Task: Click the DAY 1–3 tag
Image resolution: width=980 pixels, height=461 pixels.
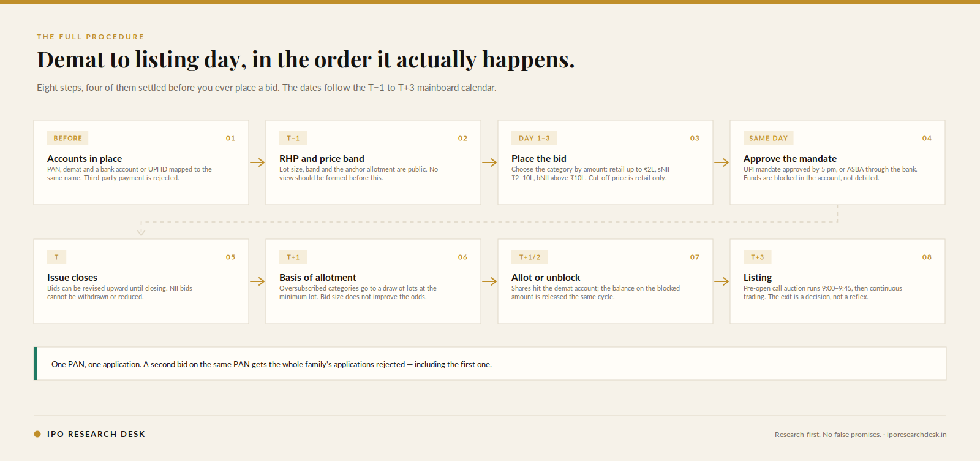Action: [x=534, y=139]
